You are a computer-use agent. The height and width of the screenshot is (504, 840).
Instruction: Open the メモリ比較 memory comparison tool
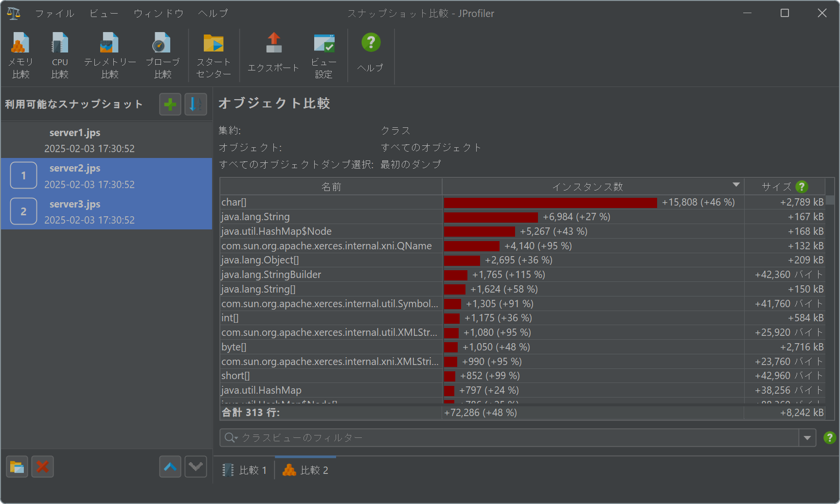point(20,55)
